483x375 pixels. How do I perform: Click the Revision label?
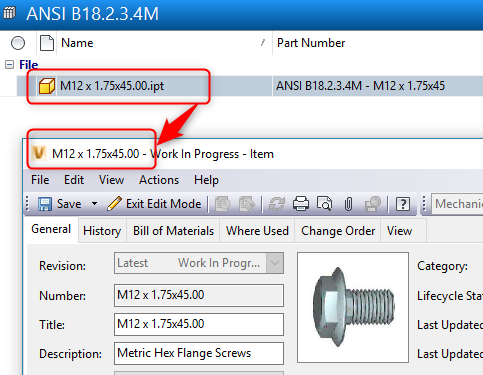pyautogui.click(x=62, y=266)
